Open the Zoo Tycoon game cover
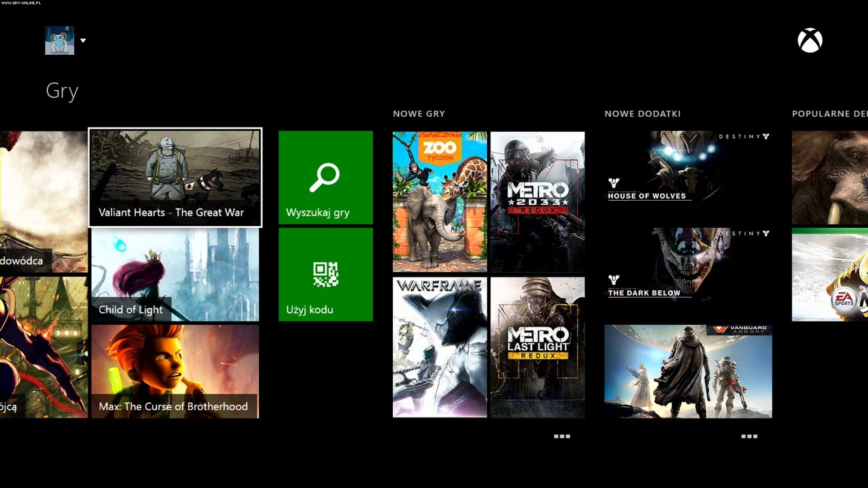 point(439,201)
